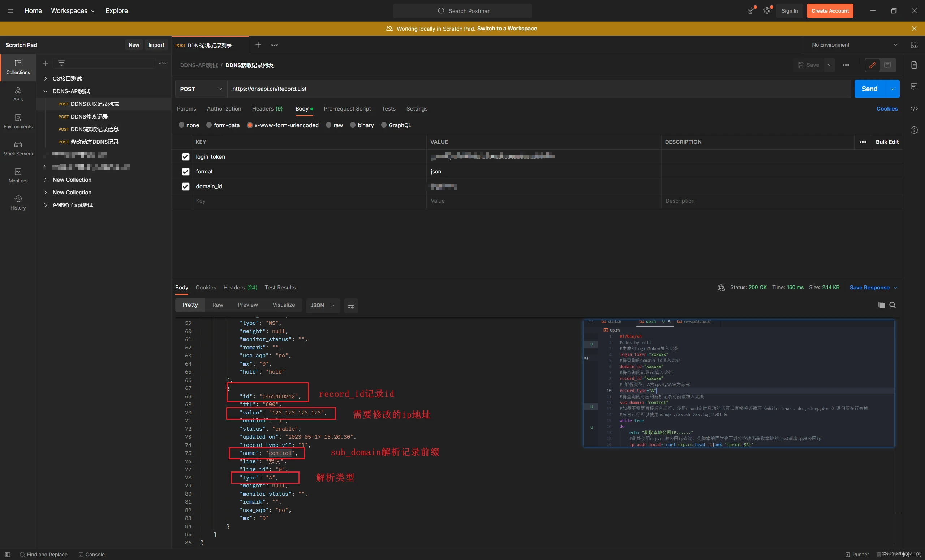Open code snippet icon in right sidebar
Screen dimensions: 925x560
tap(914, 108)
